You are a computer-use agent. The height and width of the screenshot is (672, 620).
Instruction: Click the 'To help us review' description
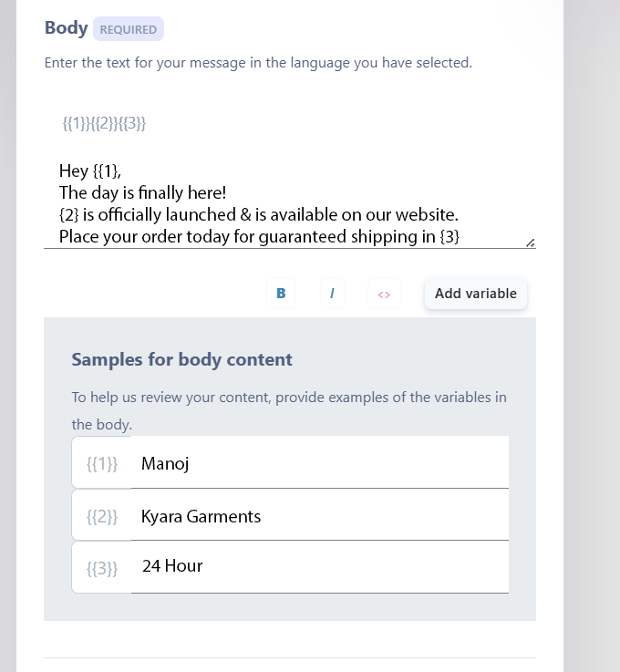289,398
